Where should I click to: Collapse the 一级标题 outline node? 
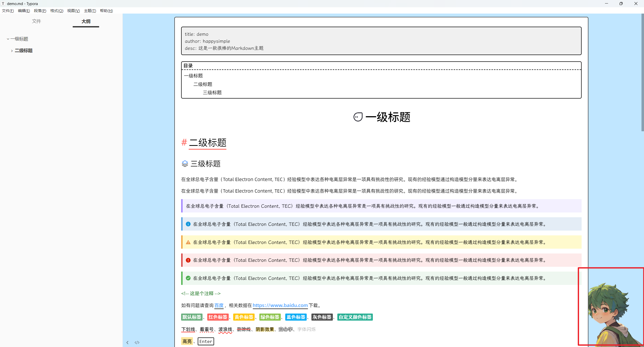(8, 39)
